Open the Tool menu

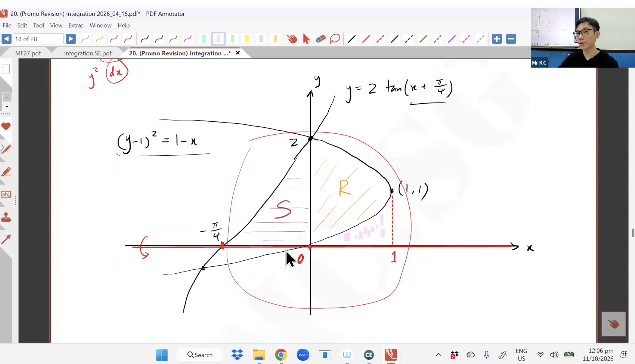39,25
